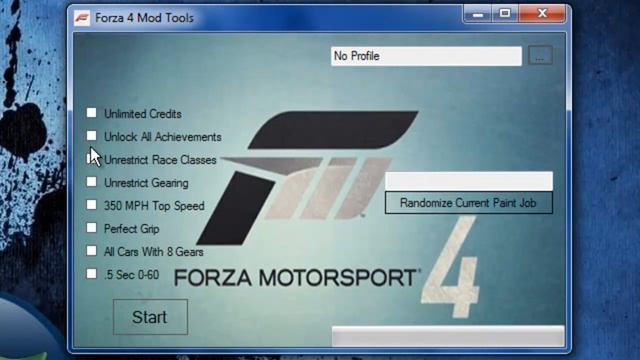The width and height of the screenshot is (640, 360).
Task: Click the progress bar at the bottom
Action: 448,336
